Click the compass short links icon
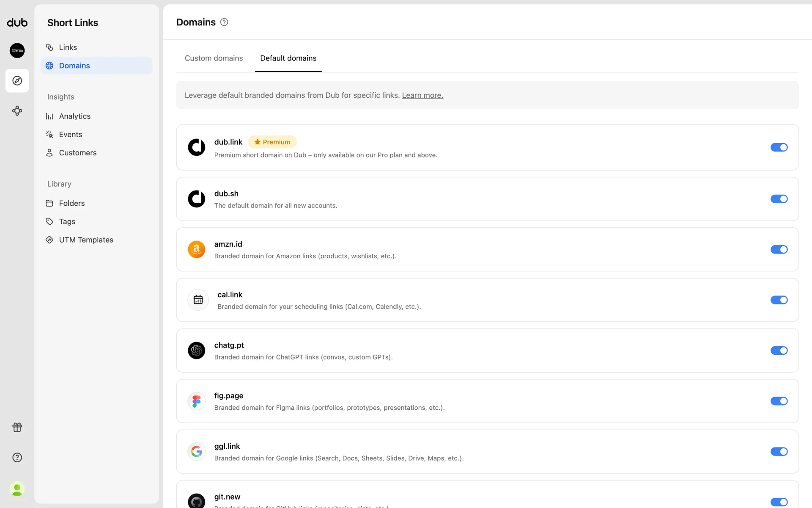 click(17, 80)
